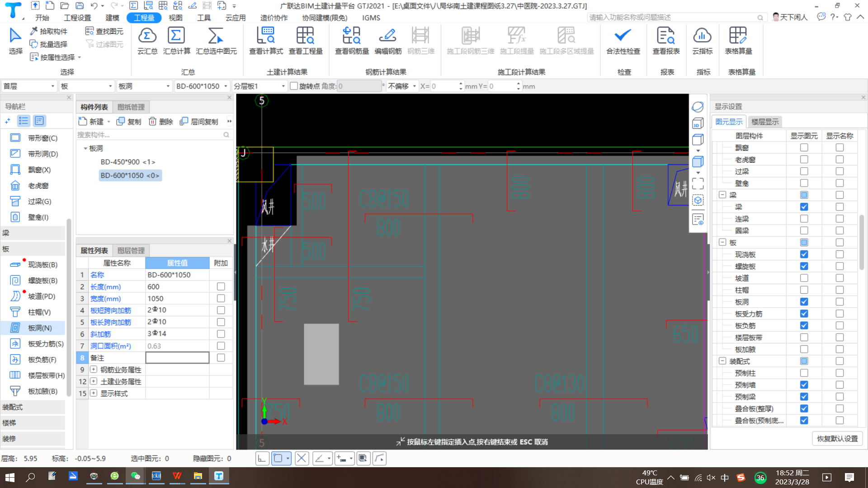The image size is (868, 488).
Task: Open the 分层板1 layer dropdown
Action: point(259,86)
